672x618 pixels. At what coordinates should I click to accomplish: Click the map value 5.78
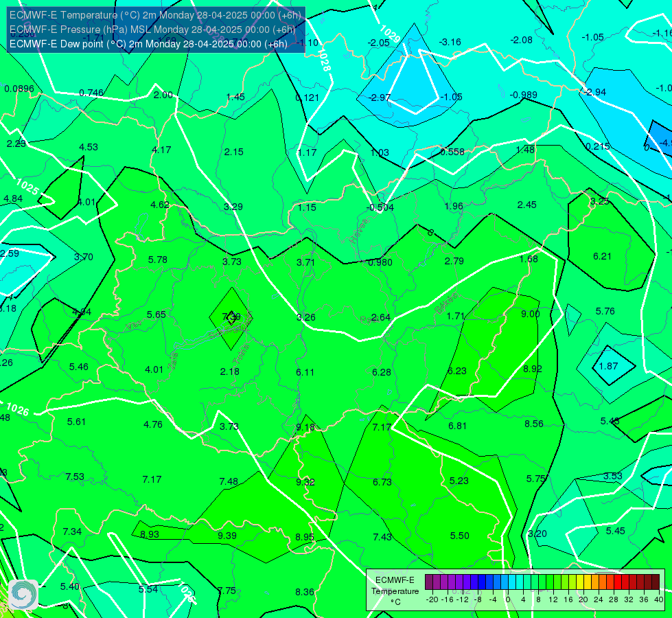click(158, 260)
